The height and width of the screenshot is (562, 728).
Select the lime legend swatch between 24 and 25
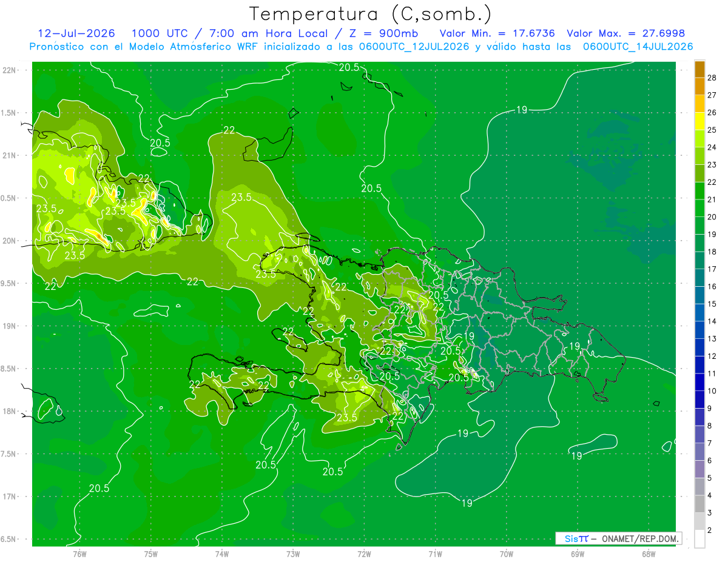(699, 138)
